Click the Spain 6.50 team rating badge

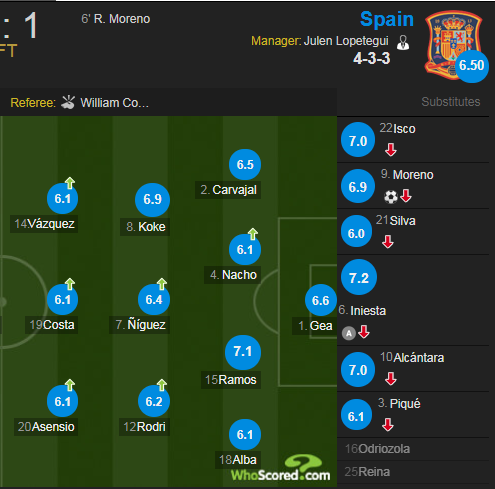[471, 65]
